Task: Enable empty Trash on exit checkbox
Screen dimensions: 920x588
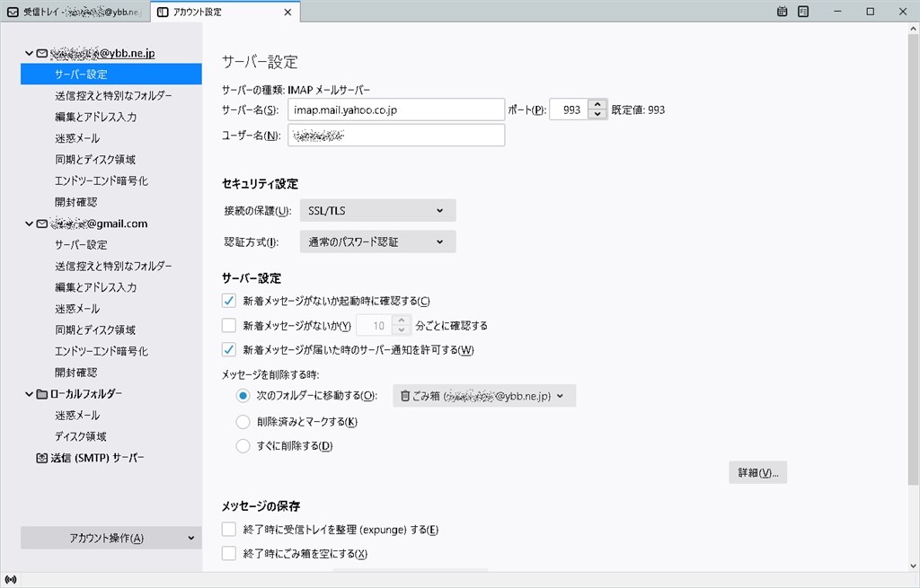Action: (x=229, y=553)
